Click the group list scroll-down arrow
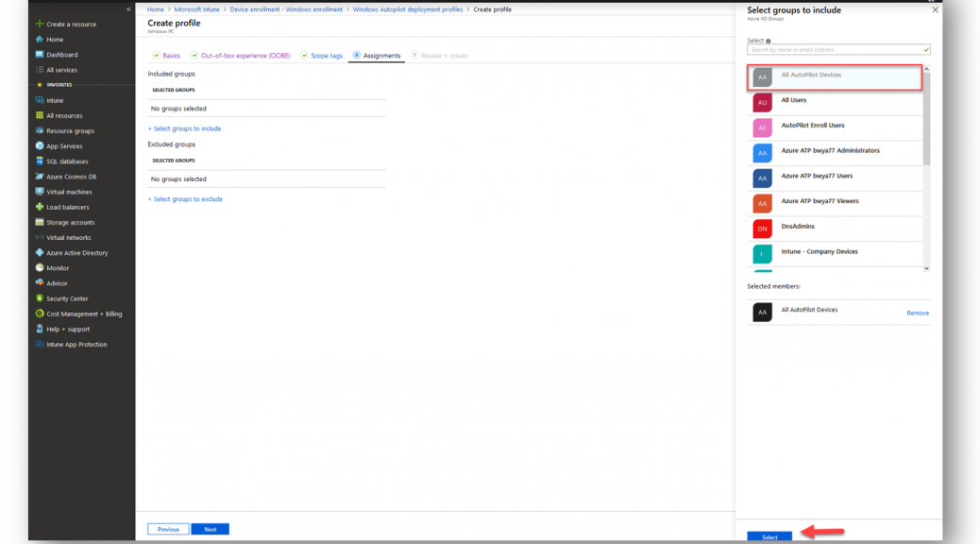 pyautogui.click(x=926, y=268)
